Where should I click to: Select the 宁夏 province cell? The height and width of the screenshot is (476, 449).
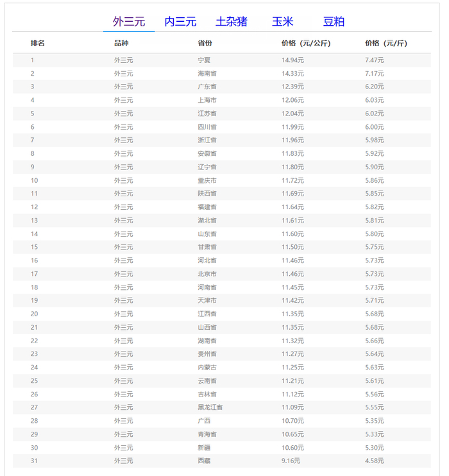[x=204, y=60]
